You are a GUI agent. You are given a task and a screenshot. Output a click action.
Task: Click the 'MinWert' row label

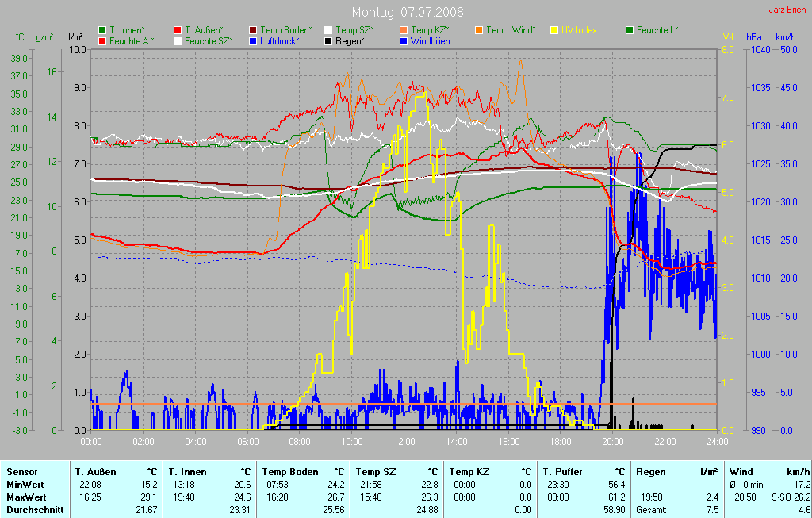25,485
